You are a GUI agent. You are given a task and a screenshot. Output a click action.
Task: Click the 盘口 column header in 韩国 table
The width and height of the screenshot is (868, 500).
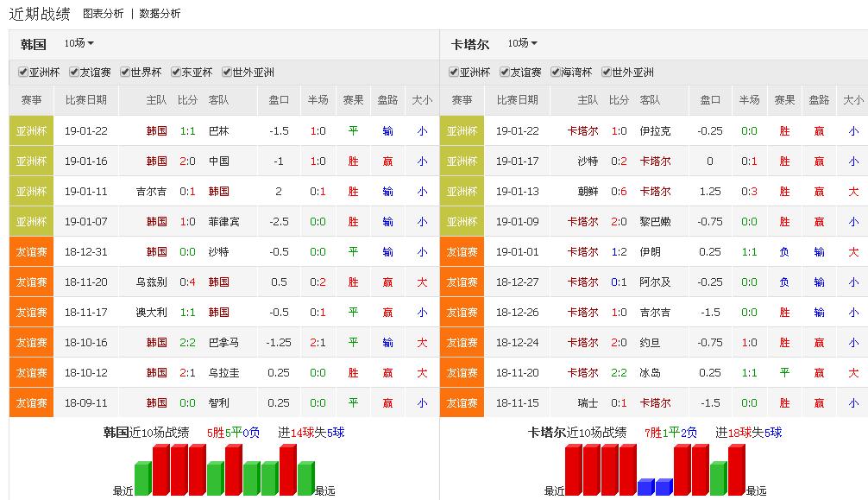pyautogui.click(x=279, y=100)
